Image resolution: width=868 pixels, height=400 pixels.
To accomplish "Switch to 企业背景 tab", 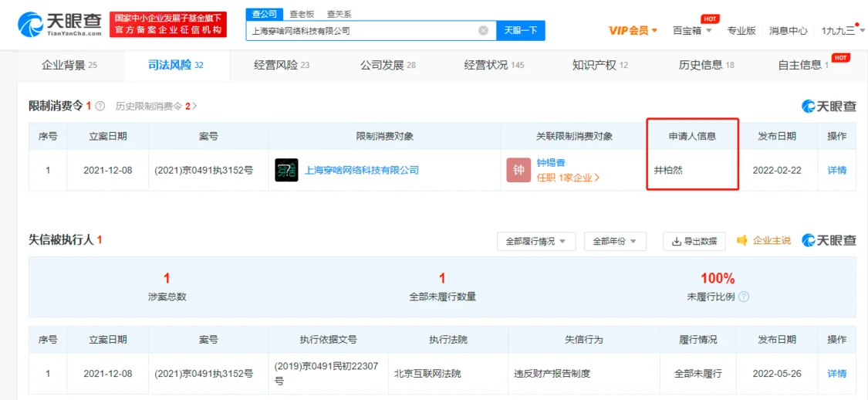I will [x=69, y=66].
